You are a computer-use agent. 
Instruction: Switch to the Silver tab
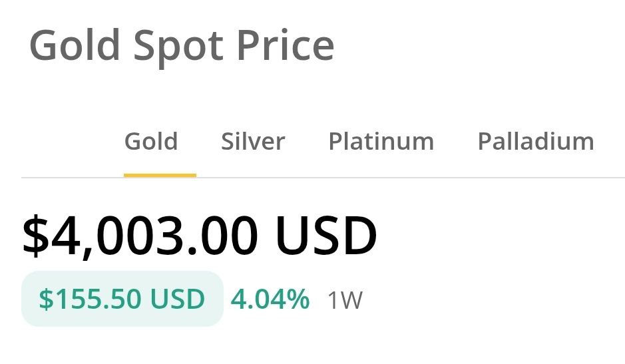coord(253,141)
